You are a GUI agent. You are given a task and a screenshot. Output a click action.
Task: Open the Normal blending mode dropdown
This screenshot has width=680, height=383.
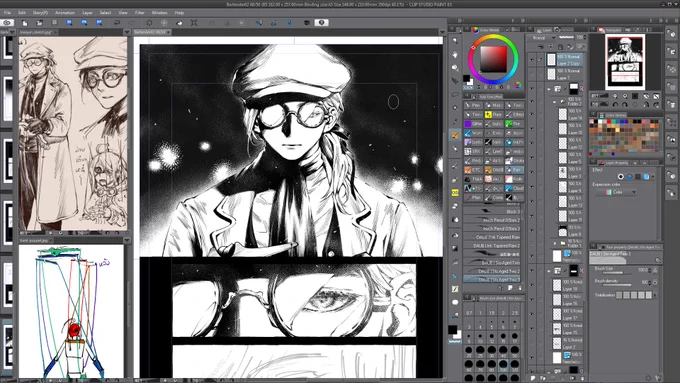(543, 38)
